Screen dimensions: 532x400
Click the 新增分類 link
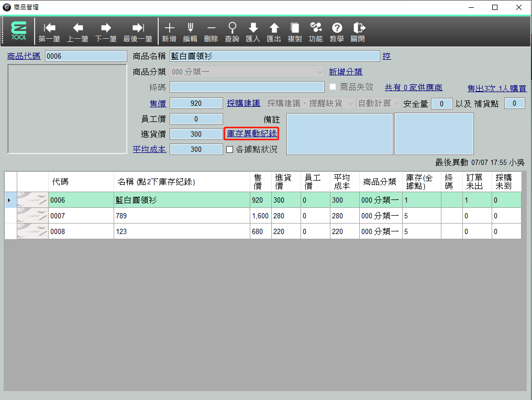pyautogui.click(x=346, y=72)
